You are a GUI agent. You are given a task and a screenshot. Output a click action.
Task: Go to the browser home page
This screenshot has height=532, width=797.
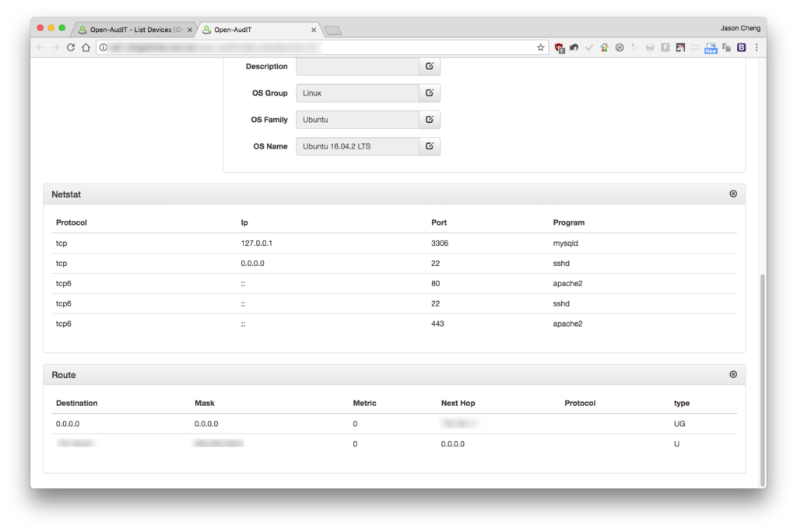click(x=86, y=47)
